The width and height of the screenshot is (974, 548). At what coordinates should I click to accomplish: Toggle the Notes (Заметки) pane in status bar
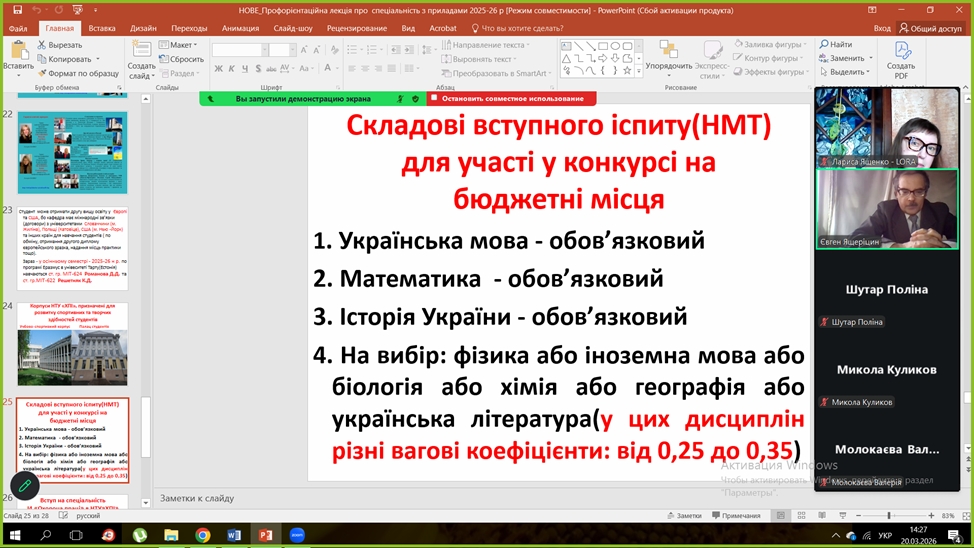[x=688, y=516]
